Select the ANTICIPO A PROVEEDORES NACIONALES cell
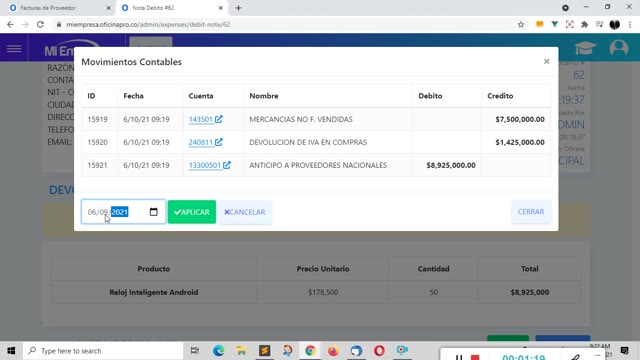The width and height of the screenshot is (640, 360). pyautogui.click(x=328, y=165)
